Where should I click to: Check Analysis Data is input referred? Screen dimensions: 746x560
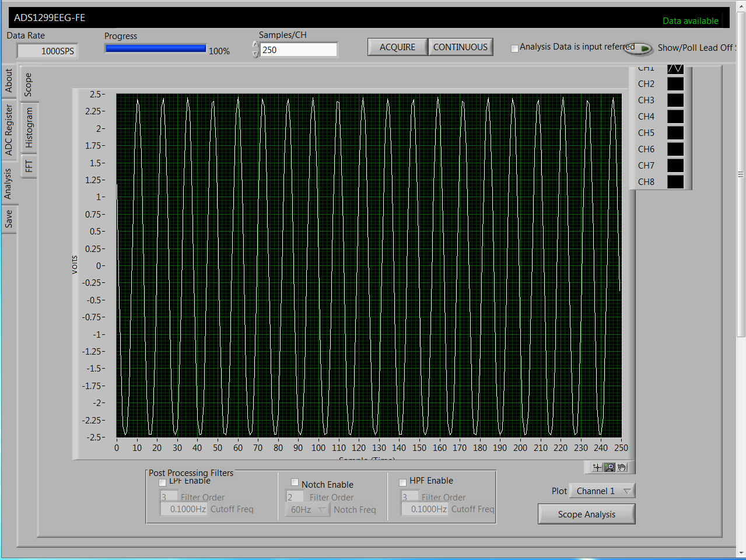[x=514, y=48]
